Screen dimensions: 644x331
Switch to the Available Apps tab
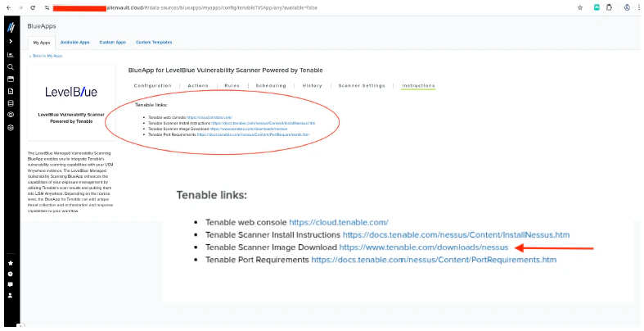click(74, 43)
